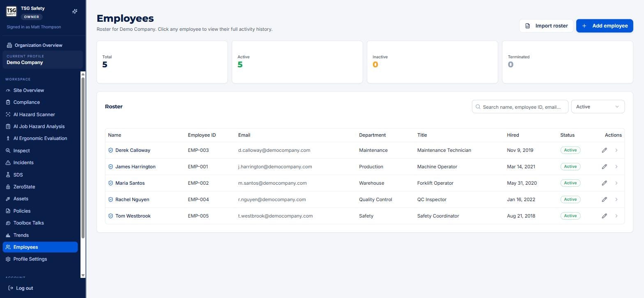The height and width of the screenshot is (298, 644).
Task: Navigate to Incidents
Action: point(40,163)
